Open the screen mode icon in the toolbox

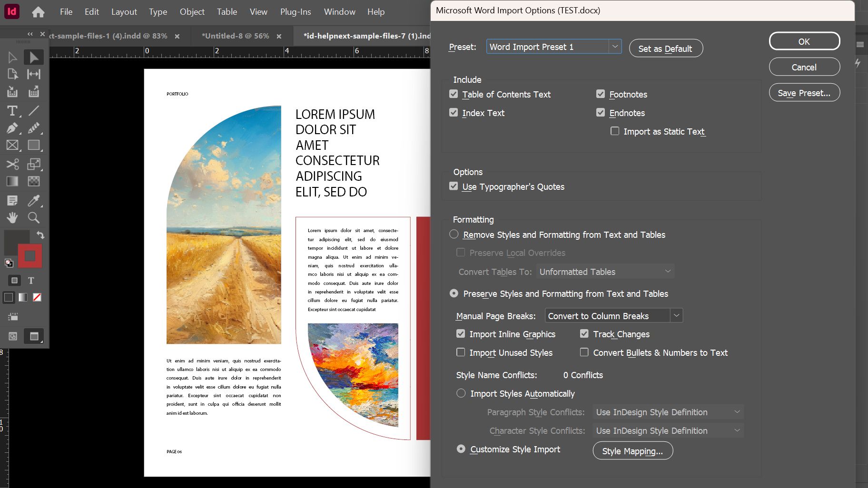coord(34,336)
